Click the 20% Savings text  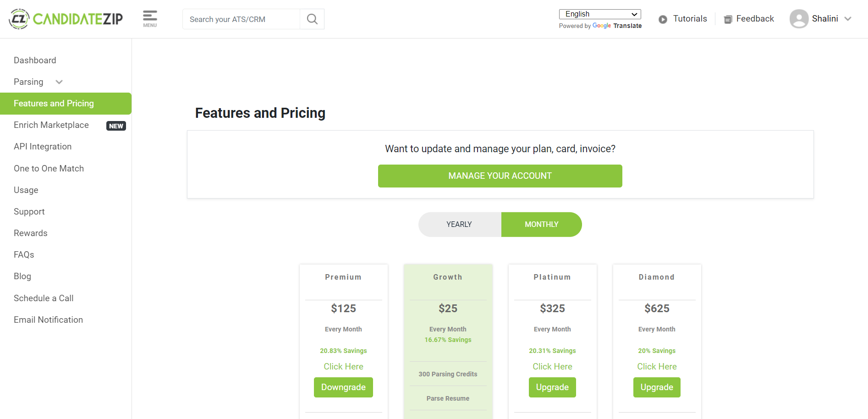point(657,351)
